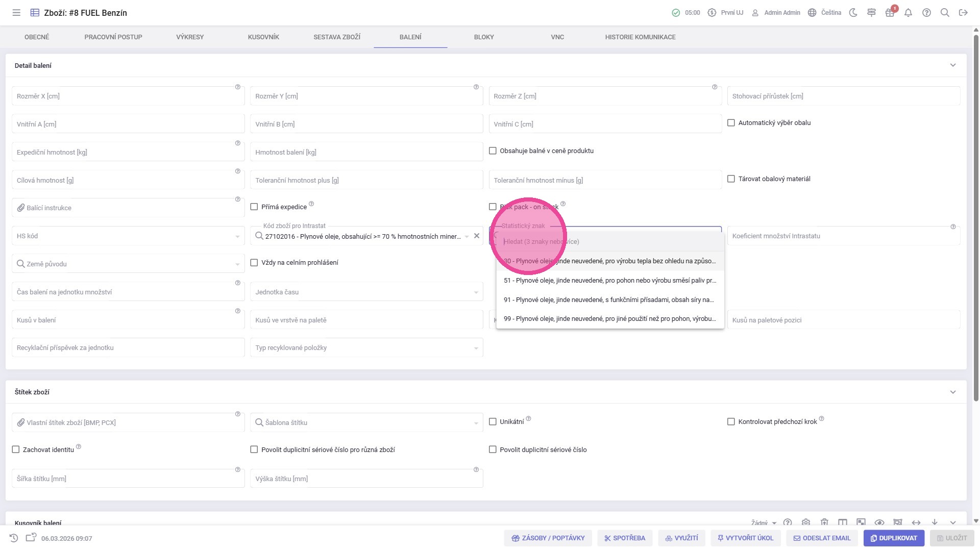980x551 pixels.
Task: Enable Automatický výběr obalu checkbox
Action: tap(731, 123)
